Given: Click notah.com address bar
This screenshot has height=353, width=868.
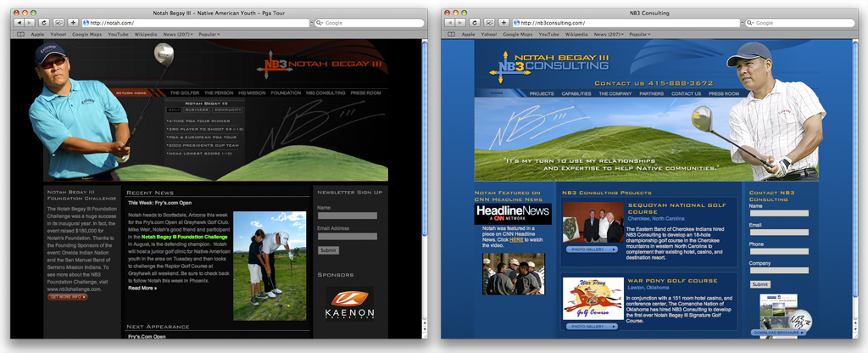Looking at the screenshot, I should [196, 23].
